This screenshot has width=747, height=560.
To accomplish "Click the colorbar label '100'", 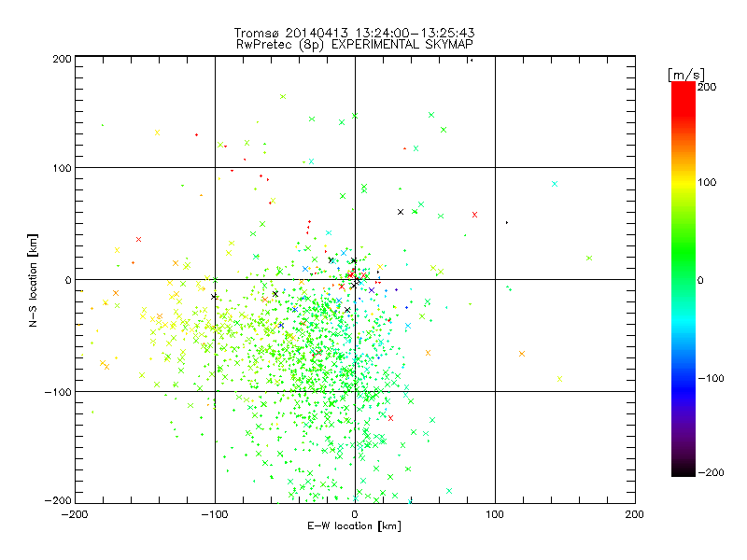I will pos(707,182).
